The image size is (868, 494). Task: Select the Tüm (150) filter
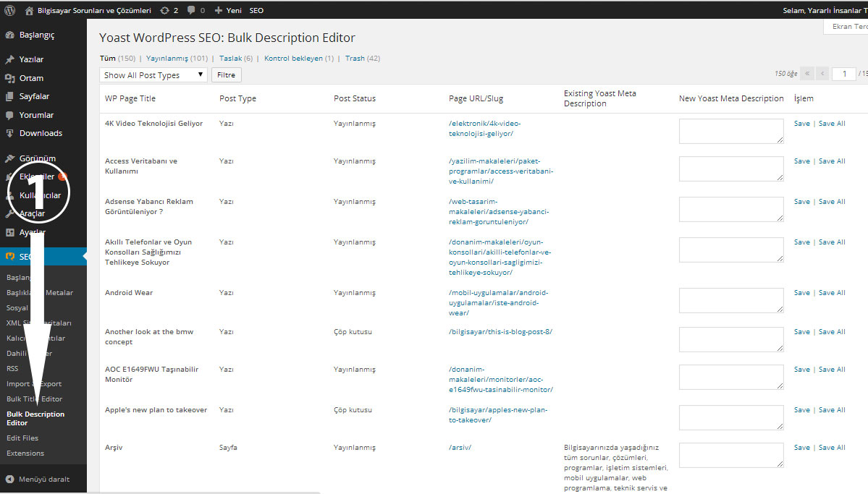click(x=117, y=58)
